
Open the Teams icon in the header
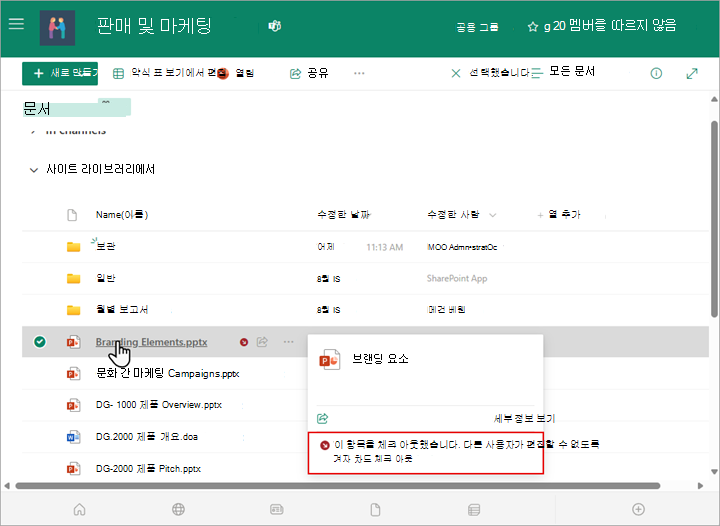(x=275, y=26)
